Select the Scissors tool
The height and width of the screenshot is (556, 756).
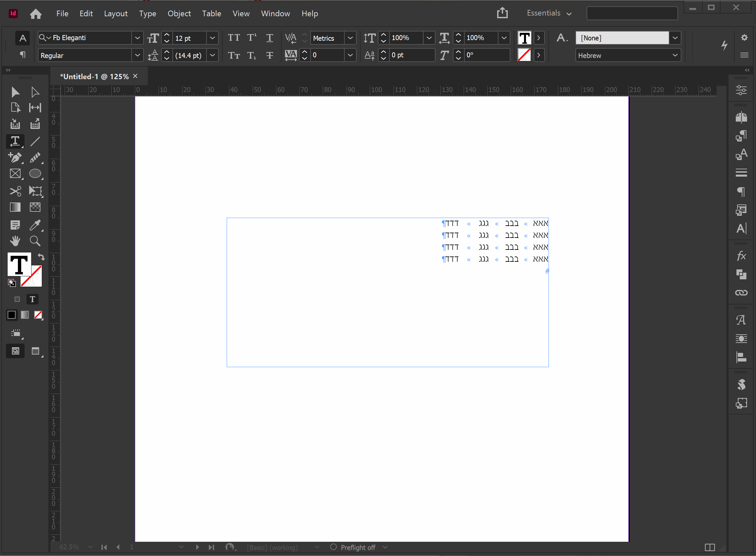[15, 191]
